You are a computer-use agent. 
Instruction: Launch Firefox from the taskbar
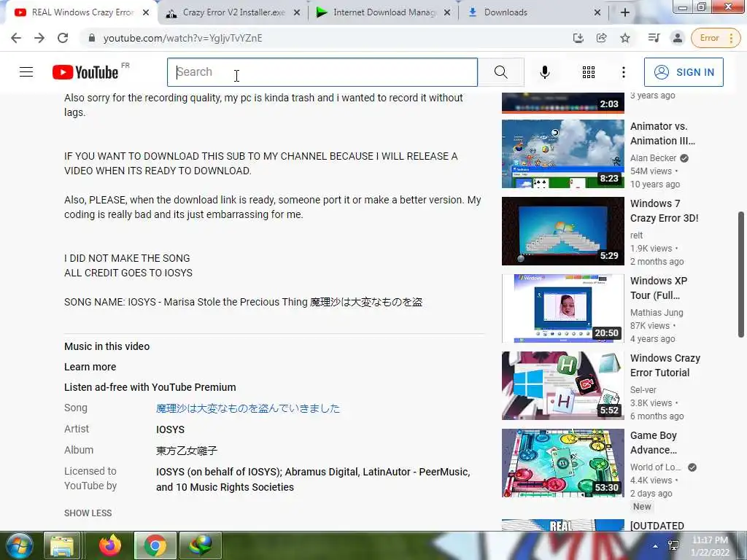coord(110,545)
